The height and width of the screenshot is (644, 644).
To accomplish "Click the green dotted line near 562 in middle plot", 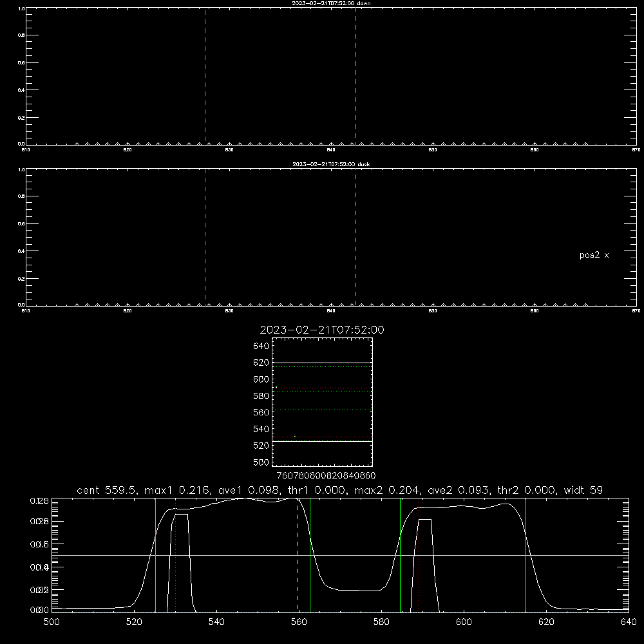I will pyautogui.click(x=323, y=410).
